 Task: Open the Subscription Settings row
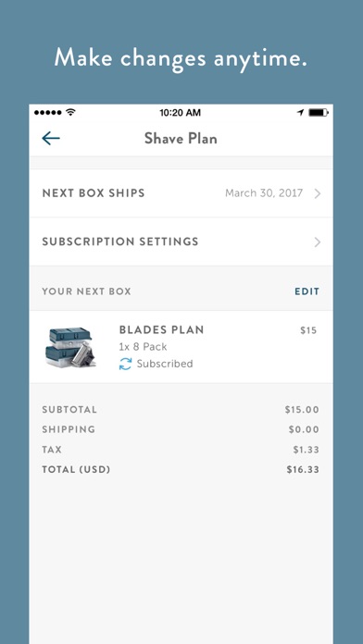[181, 241]
